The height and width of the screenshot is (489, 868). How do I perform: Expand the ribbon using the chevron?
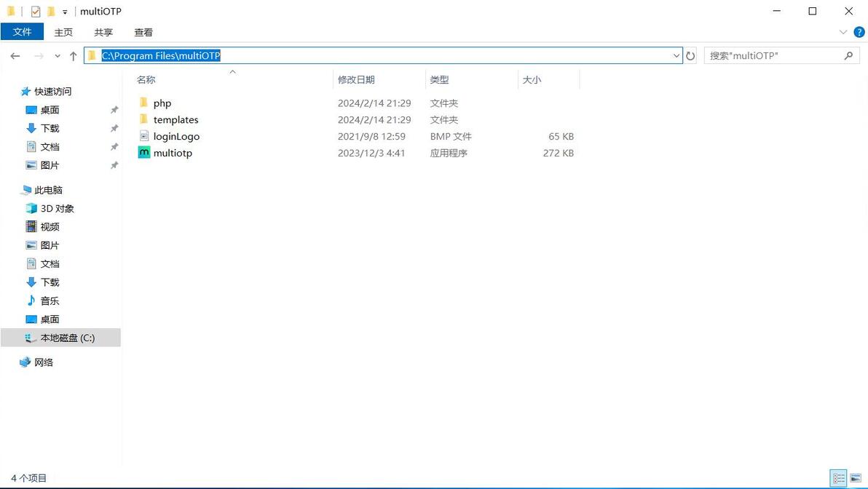click(843, 32)
